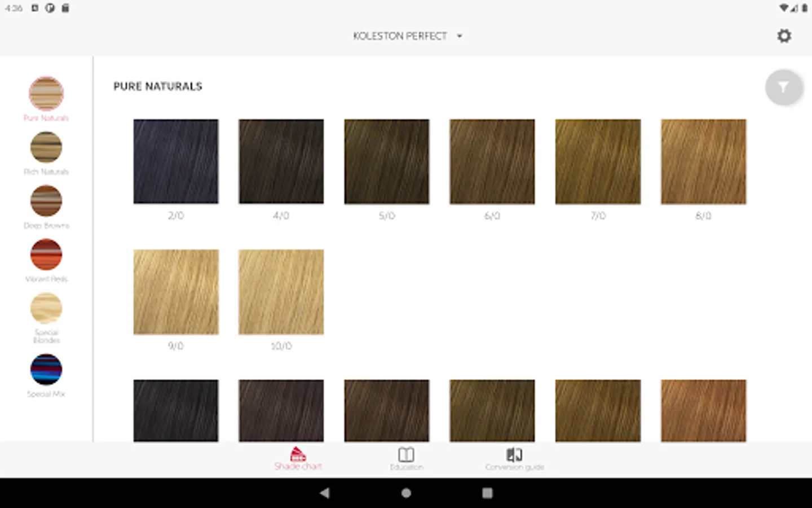Select the Pure Naturals category icon
This screenshot has height=508, width=812.
46,94
